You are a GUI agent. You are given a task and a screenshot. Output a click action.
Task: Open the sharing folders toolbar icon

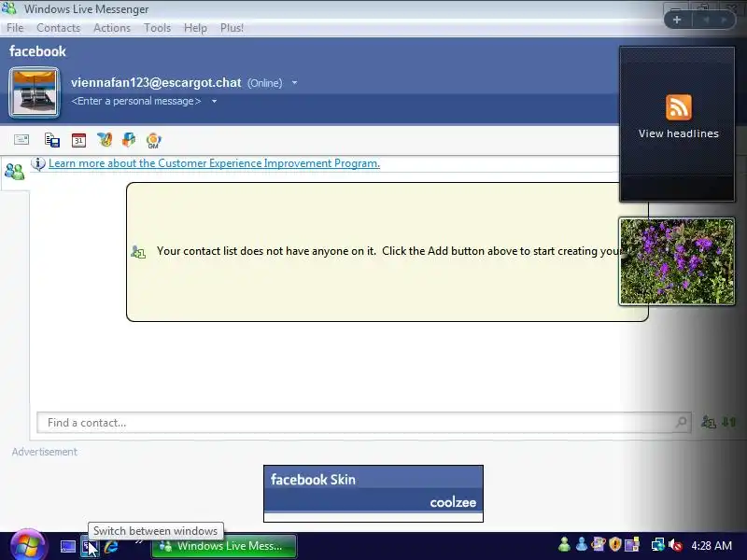[52, 140]
